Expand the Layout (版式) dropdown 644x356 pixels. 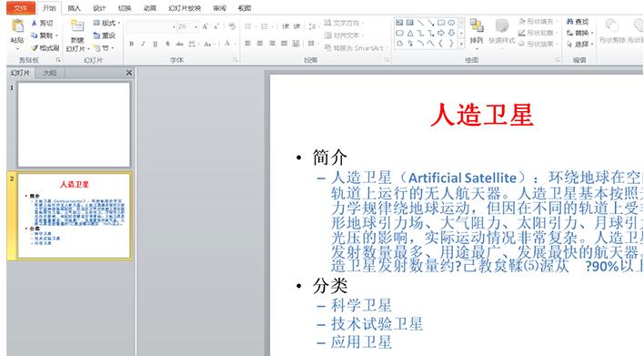106,23
